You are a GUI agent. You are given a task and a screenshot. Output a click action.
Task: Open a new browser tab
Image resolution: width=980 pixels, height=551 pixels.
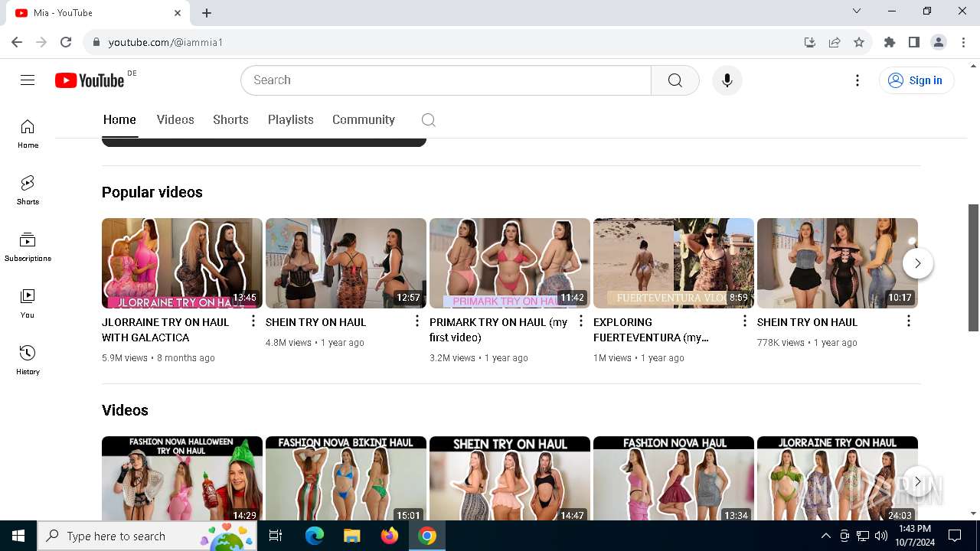click(x=207, y=13)
